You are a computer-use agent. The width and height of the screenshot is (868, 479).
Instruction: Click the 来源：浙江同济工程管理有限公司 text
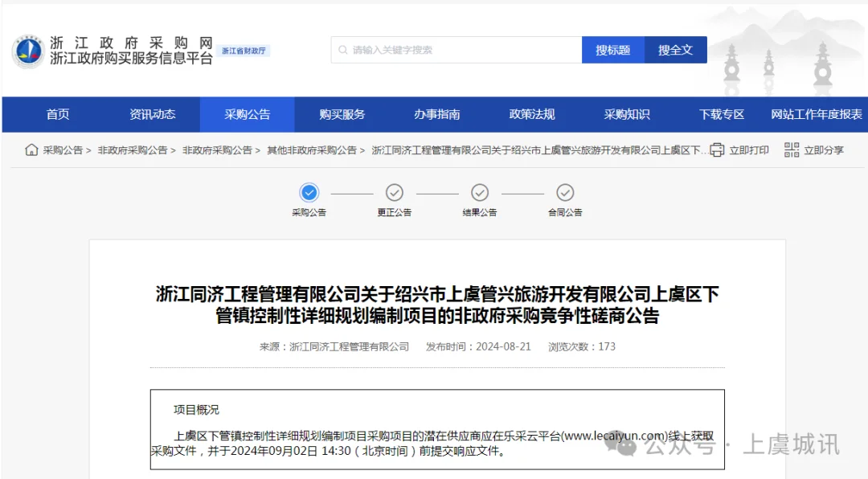click(334, 346)
